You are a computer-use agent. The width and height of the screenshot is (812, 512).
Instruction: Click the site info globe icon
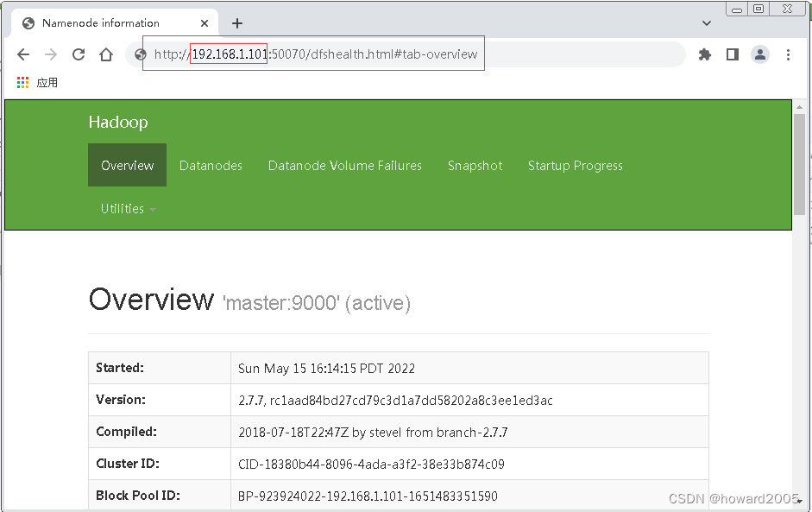(140, 54)
